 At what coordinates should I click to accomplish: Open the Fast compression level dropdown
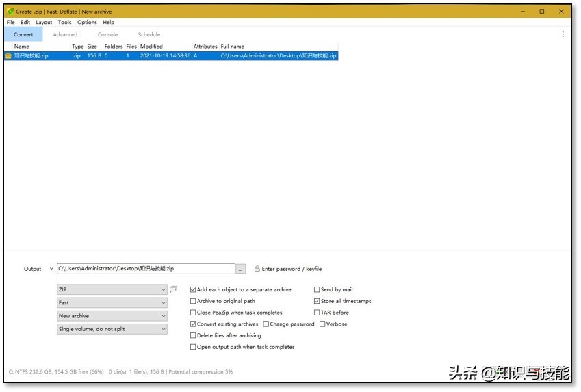(112, 302)
